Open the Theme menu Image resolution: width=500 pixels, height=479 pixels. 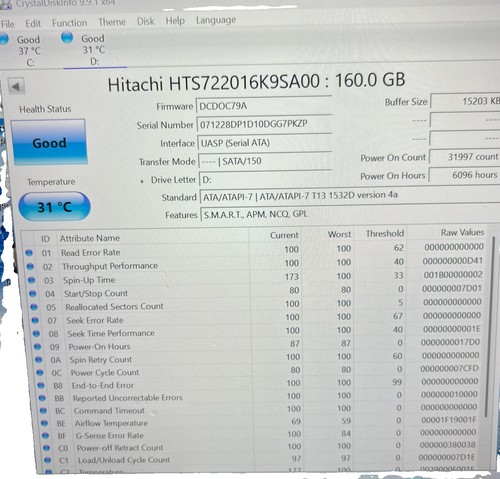coord(112,22)
